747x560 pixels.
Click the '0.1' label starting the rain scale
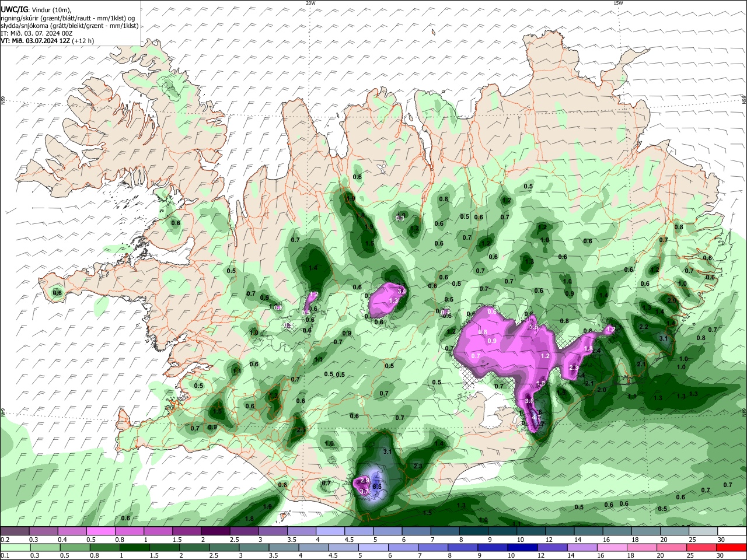click(x=5, y=555)
